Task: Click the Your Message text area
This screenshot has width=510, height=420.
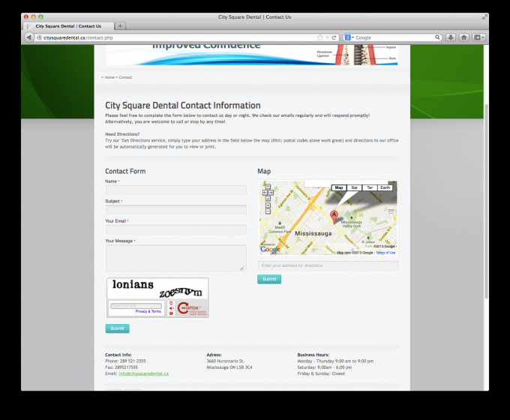Action: (175, 257)
